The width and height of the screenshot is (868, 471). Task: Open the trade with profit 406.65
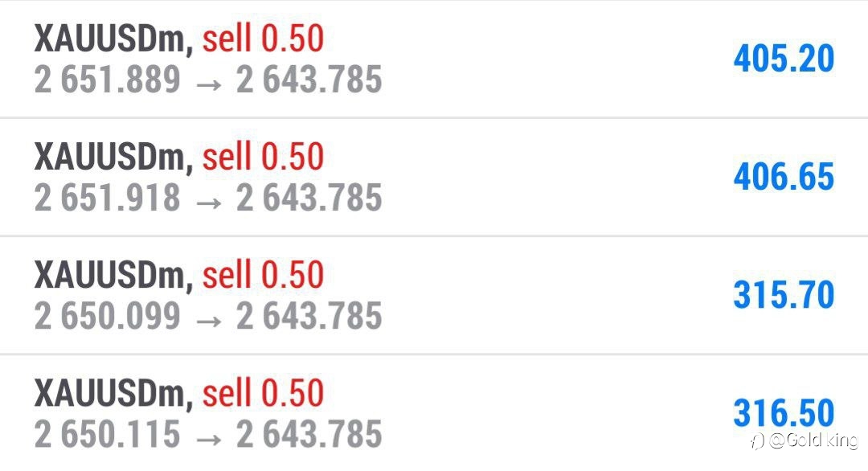[434, 177]
